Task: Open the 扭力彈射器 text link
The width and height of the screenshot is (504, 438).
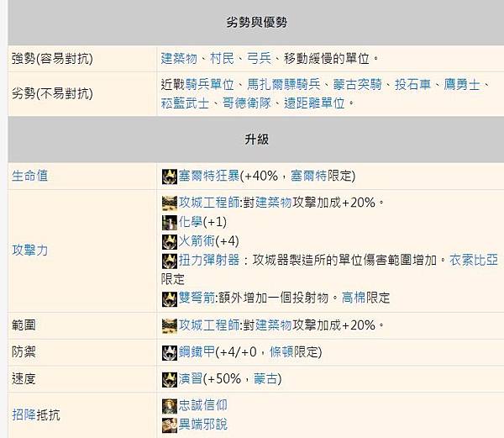Action: (209, 260)
